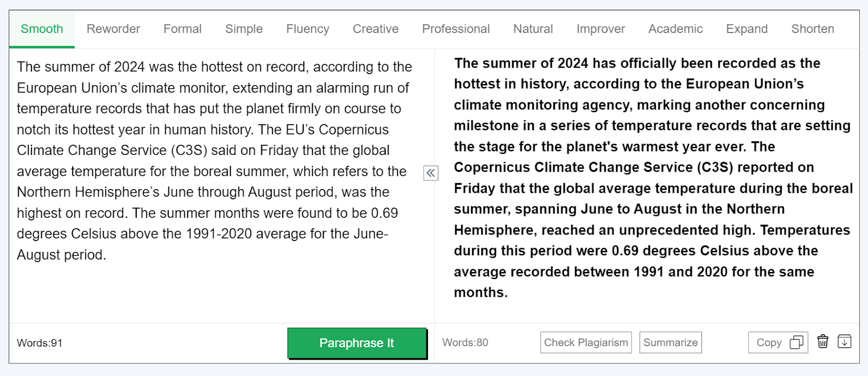The width and height of the screenshot is (868, 376).
Task: Choose the Expand mode tab
Action: (x=747, y=29)
